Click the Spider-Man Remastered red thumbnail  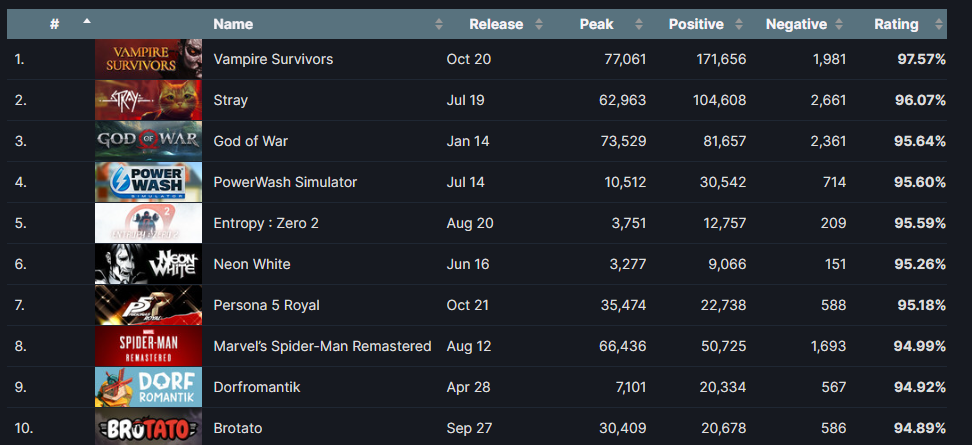(148, 346)
